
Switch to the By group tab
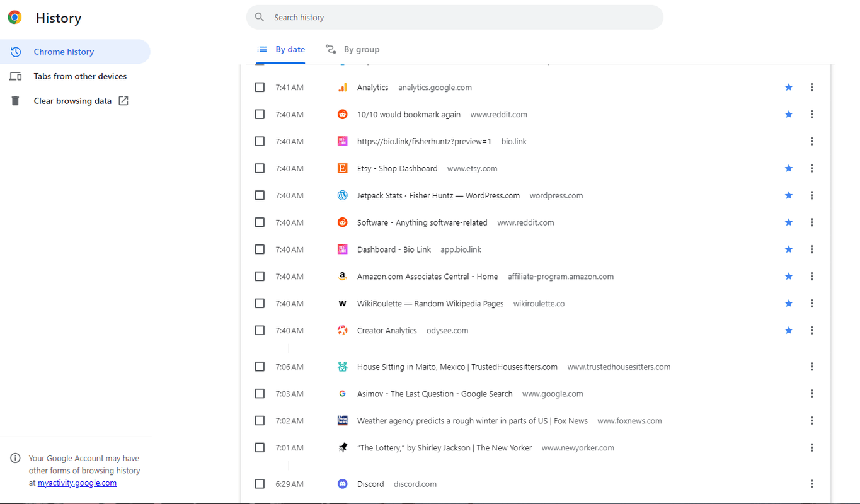point(352,49)
